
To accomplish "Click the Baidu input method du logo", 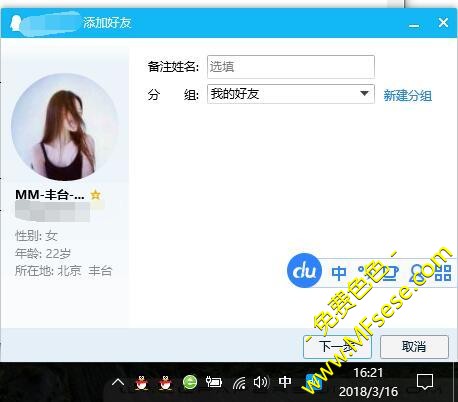I will coord(304,270).
